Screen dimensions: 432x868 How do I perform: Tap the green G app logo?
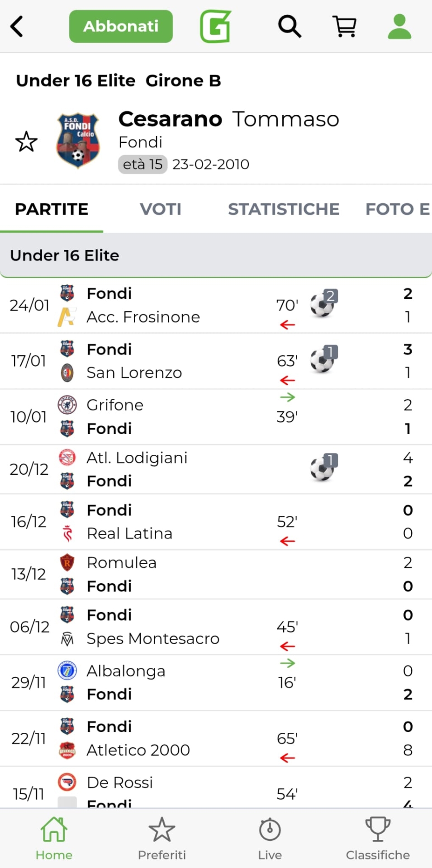216,26
